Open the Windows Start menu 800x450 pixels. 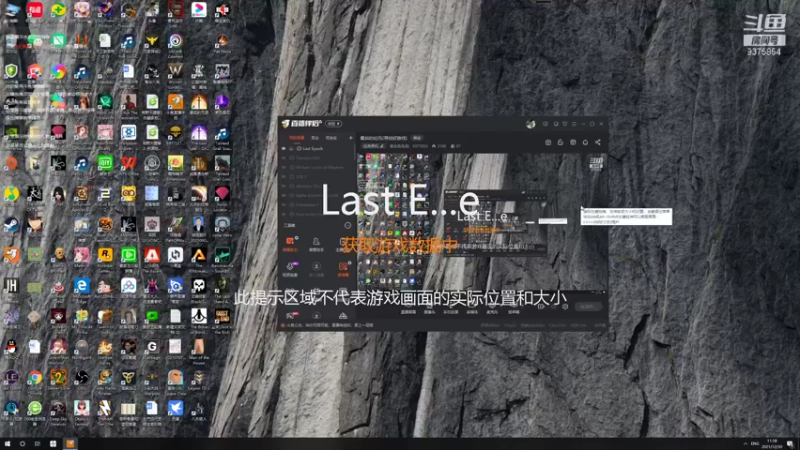7,443
